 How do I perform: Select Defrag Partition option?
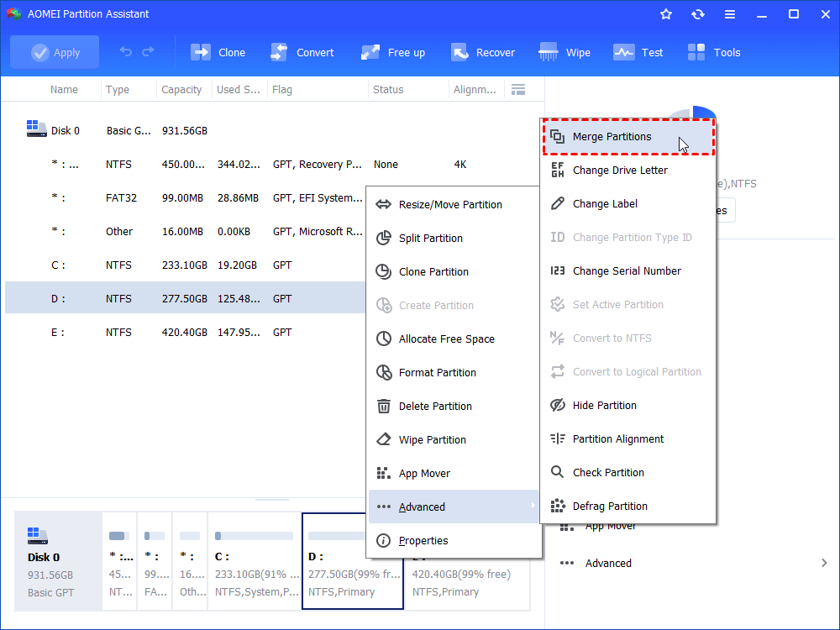[x=628, y=507]
